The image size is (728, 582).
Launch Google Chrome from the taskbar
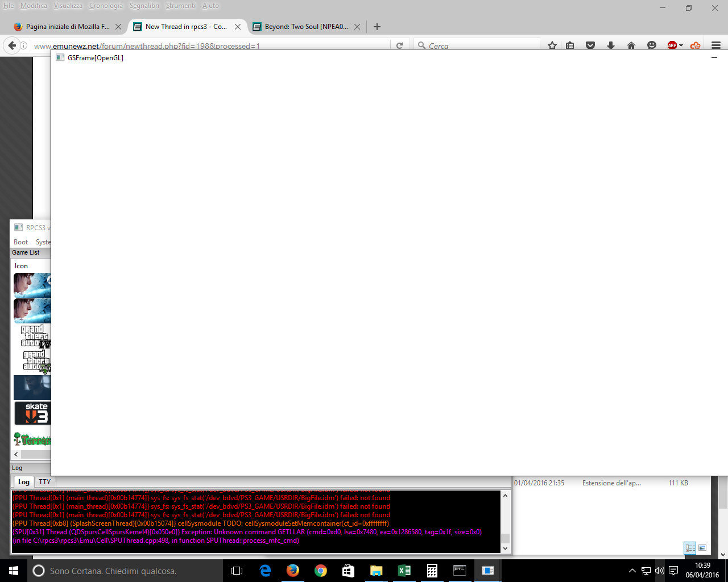[x=321, y=571]
